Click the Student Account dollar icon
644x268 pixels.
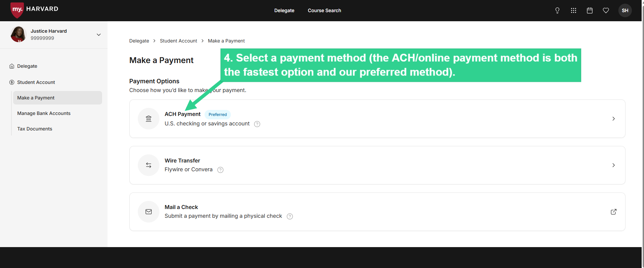pos(12,82)
